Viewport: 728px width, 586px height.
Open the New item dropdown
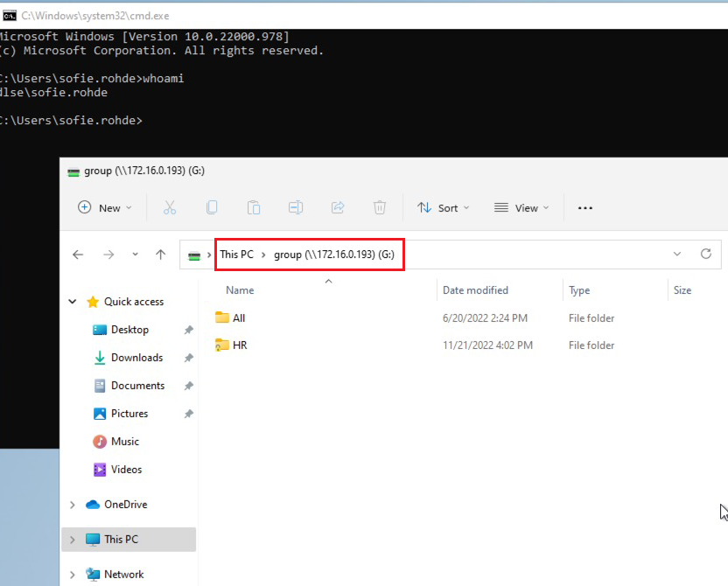[105, 207]
